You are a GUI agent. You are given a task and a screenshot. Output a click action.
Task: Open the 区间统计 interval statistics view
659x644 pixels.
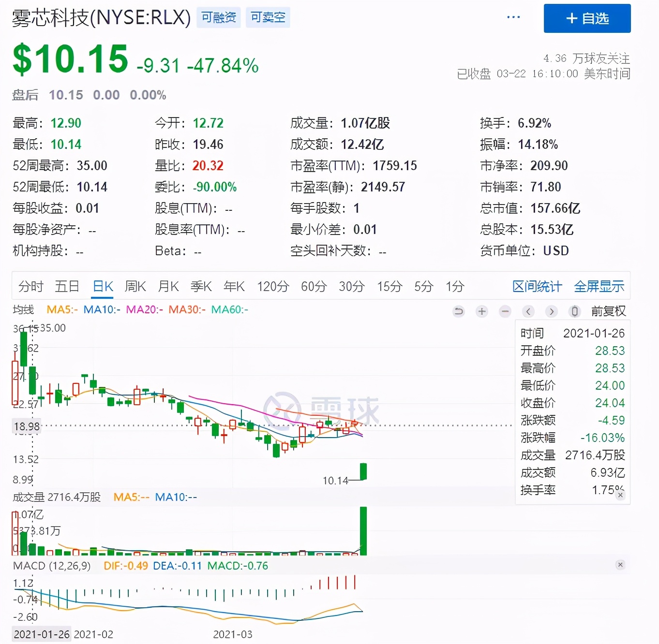pos(537,286)
